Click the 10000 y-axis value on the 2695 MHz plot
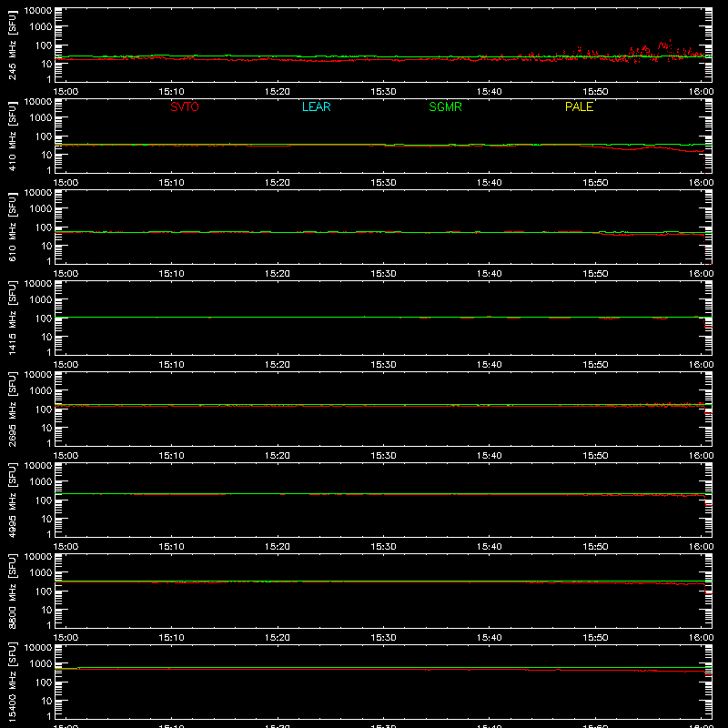 38,375
